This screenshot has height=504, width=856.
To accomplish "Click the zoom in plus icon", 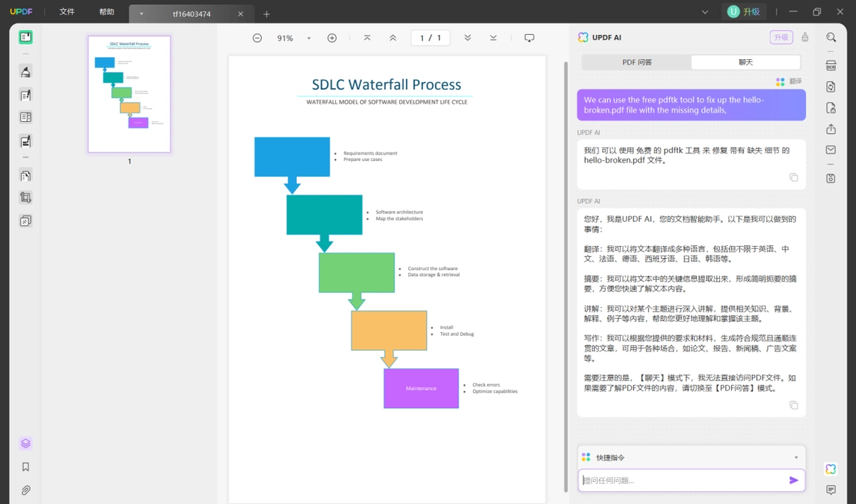I will click(332, 38).
